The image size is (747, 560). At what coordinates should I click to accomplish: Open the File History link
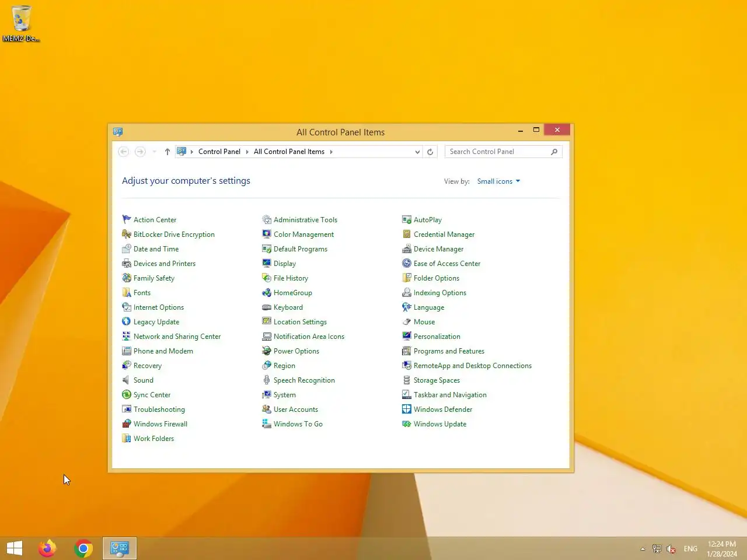click(291, 278)
